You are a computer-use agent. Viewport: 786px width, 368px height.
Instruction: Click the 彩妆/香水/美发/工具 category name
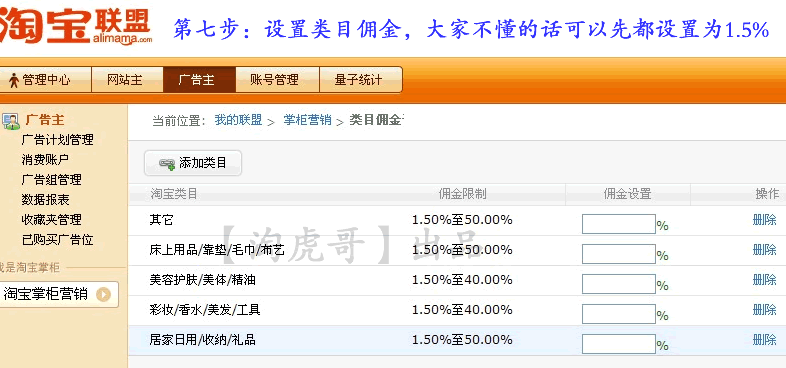click(x=205, y=310)
